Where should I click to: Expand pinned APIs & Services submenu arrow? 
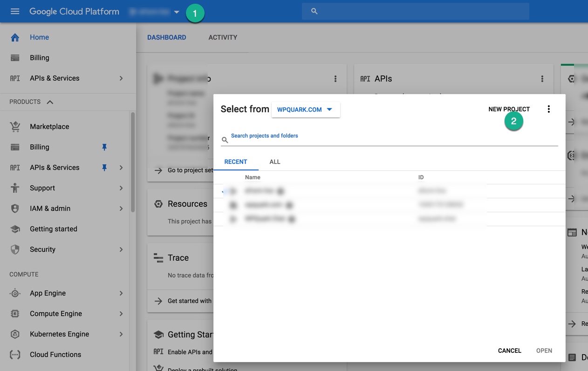point(121,168)
